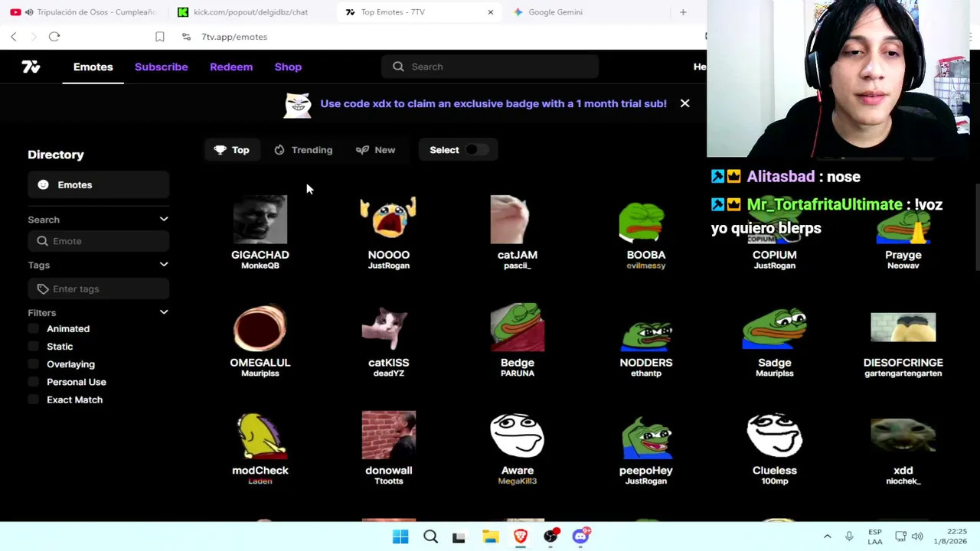The image size is (980, 551).
Task: Enable the Static filter checkbox
Action: [33, 347]
